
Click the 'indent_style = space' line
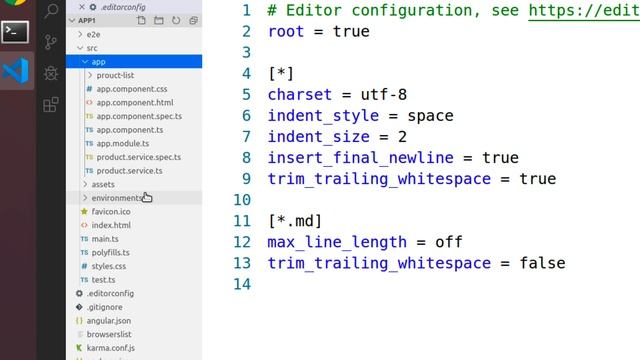coord(360,116)
